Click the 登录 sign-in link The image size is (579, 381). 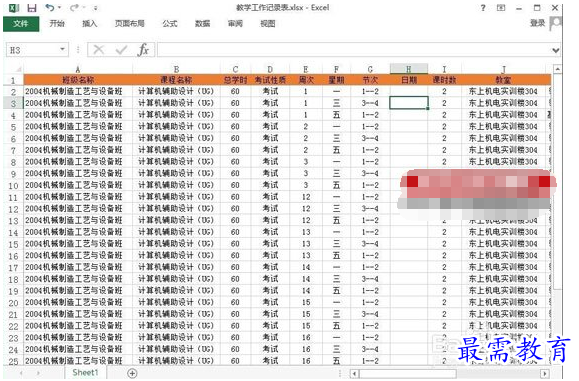[x=537, y=23]
